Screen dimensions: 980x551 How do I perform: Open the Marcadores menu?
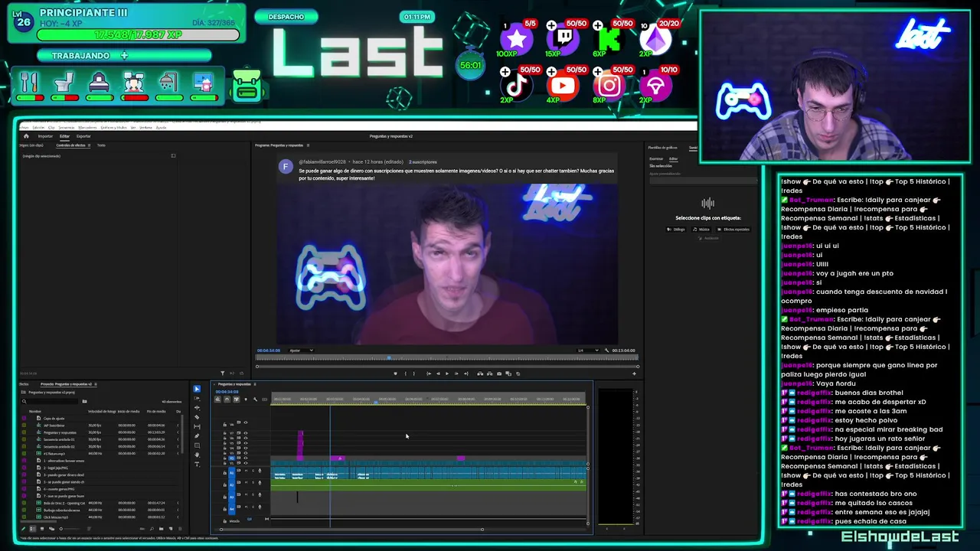(87, 128)
